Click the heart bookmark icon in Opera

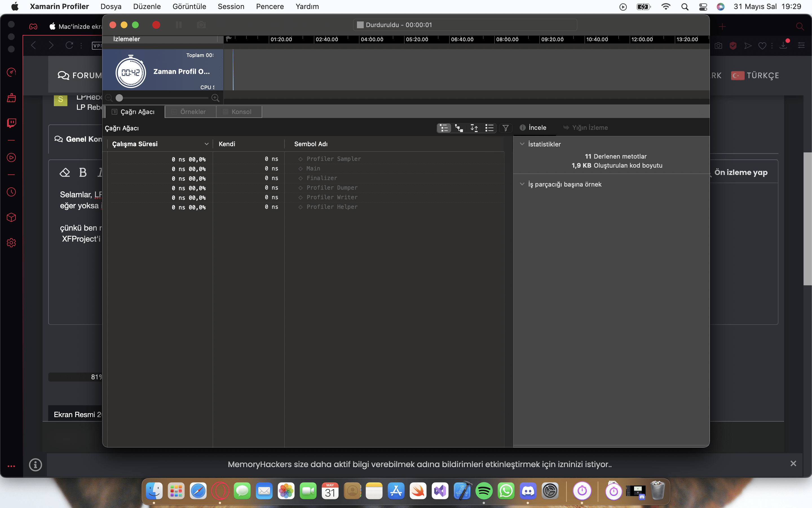[x=762, y=45]
